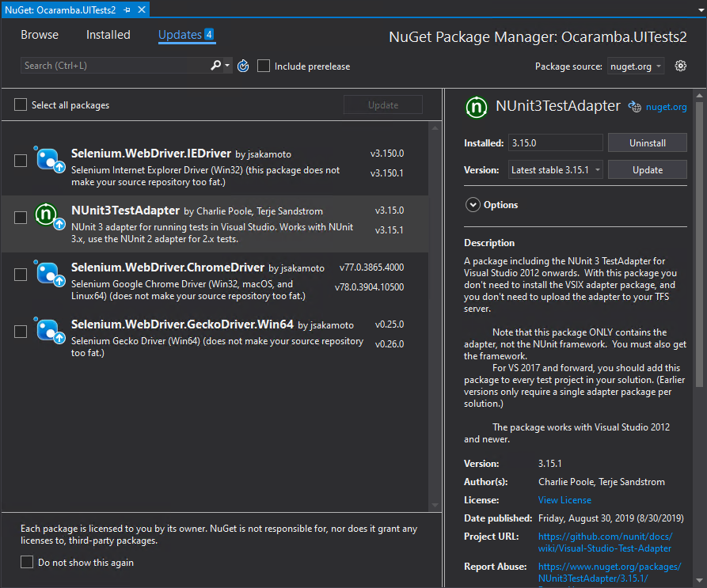
Task: Expand the Options section
Action: pos(473,205)
